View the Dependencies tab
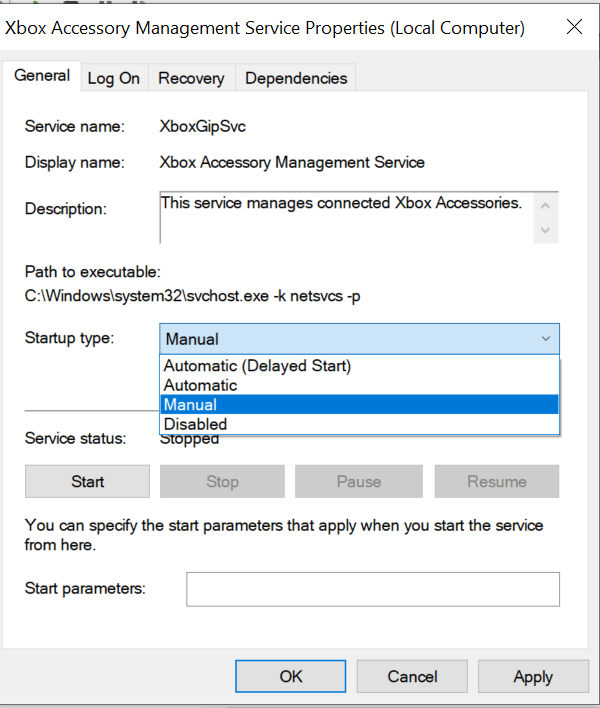600x708 pixels. pyautogui.click(x=296, y=78)
